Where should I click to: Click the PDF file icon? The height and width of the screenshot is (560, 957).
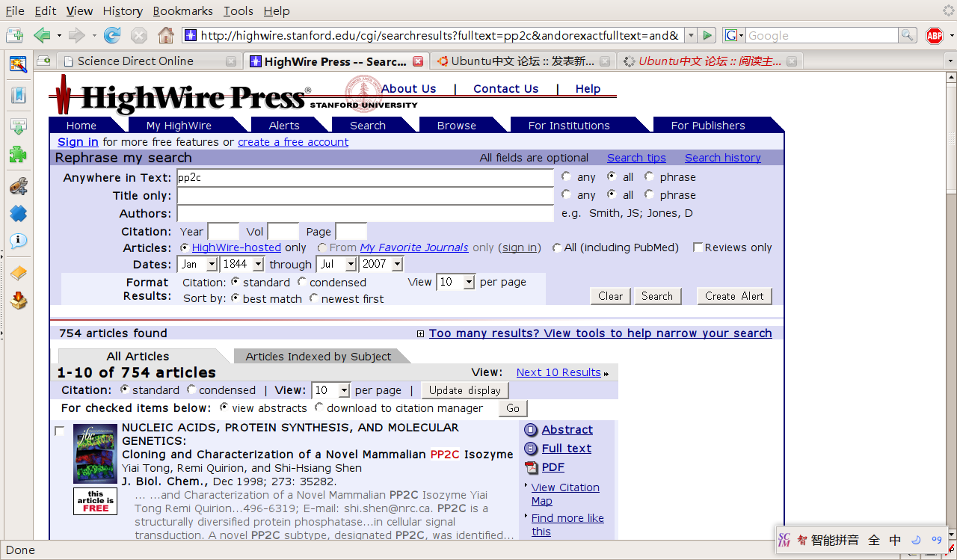click(531, 467)
